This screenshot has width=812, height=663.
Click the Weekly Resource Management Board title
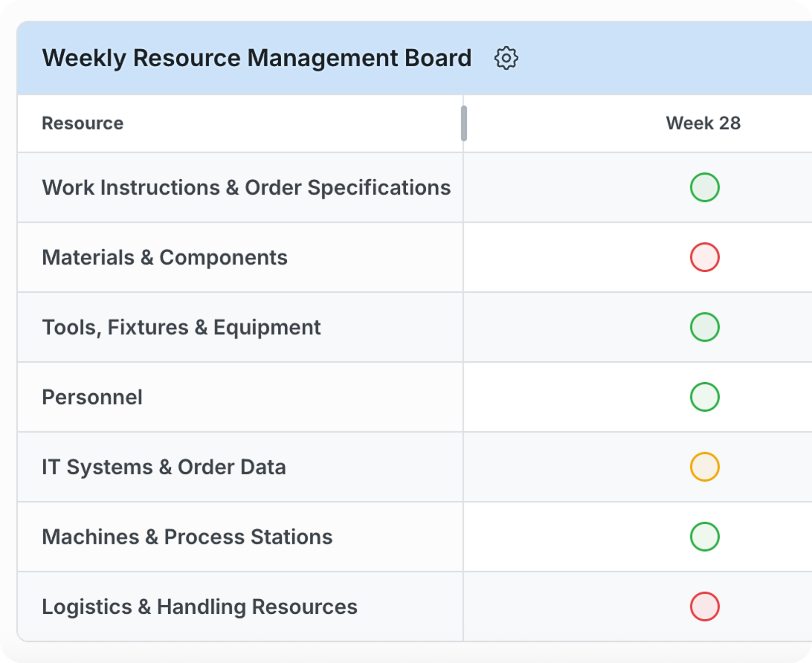point(257,58)
